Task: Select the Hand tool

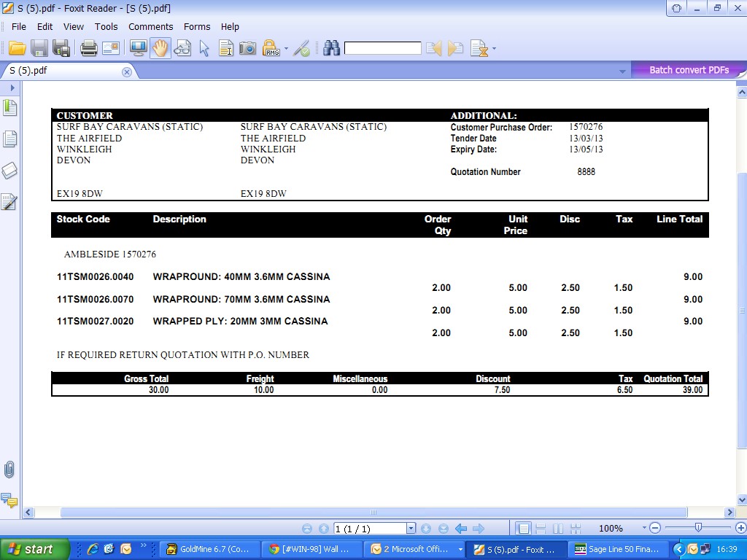Action: click(160, 49)
